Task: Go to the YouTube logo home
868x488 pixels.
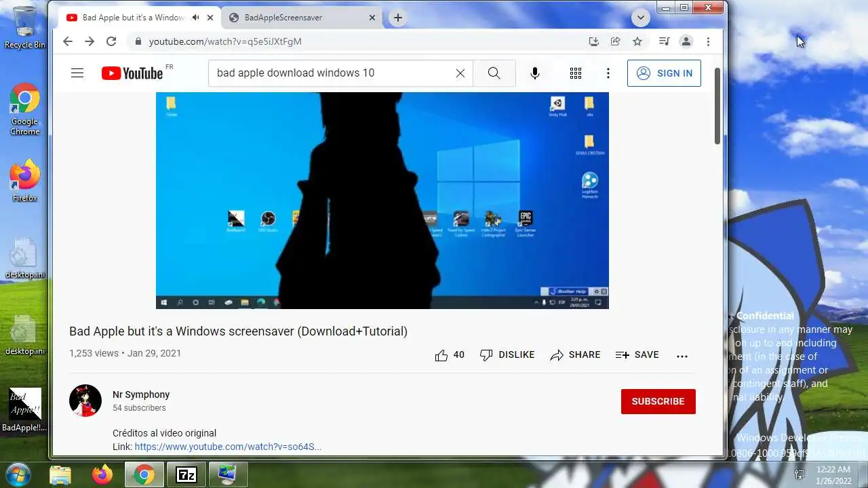Action: pos(133,73)
